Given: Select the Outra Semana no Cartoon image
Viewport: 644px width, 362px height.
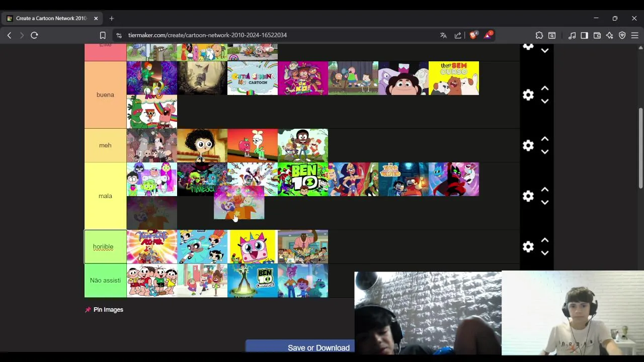Looking at the screenshot, I should click(x=253, y=78).
